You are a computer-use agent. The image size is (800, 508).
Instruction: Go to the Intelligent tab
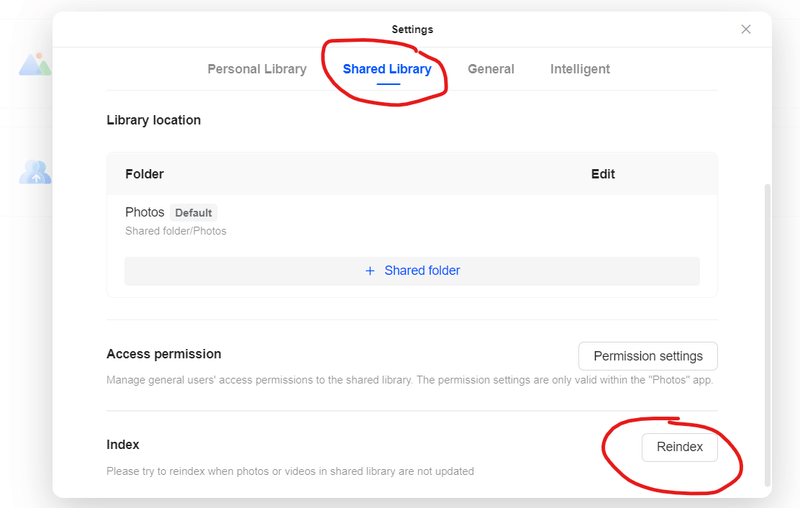[580, 69]
